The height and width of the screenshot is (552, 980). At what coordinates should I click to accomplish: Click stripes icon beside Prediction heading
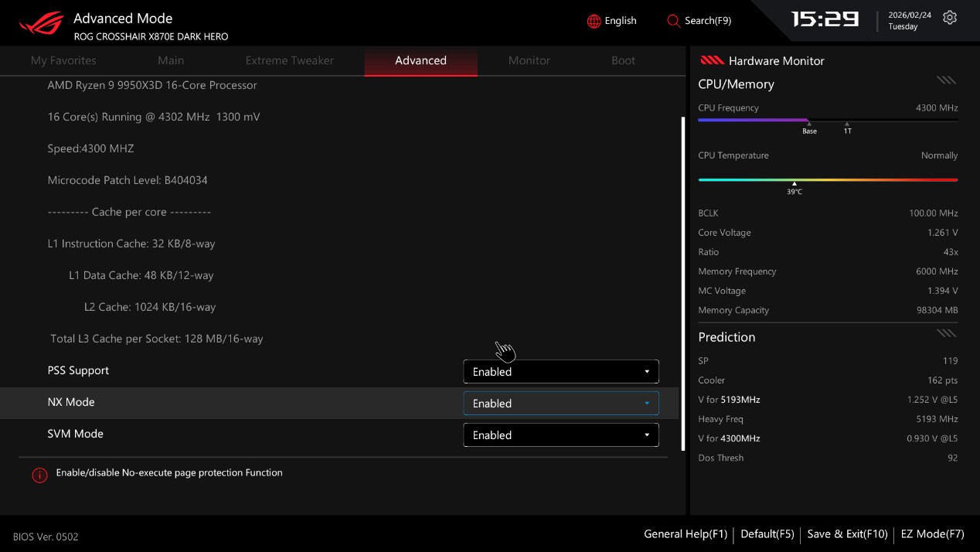(x=946, y=333)
